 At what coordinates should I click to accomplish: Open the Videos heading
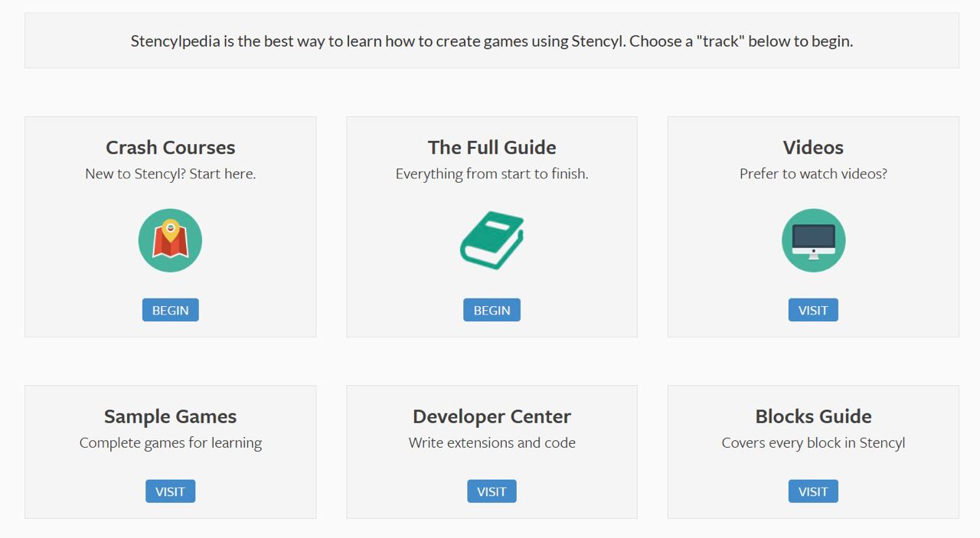pos(813,147)
